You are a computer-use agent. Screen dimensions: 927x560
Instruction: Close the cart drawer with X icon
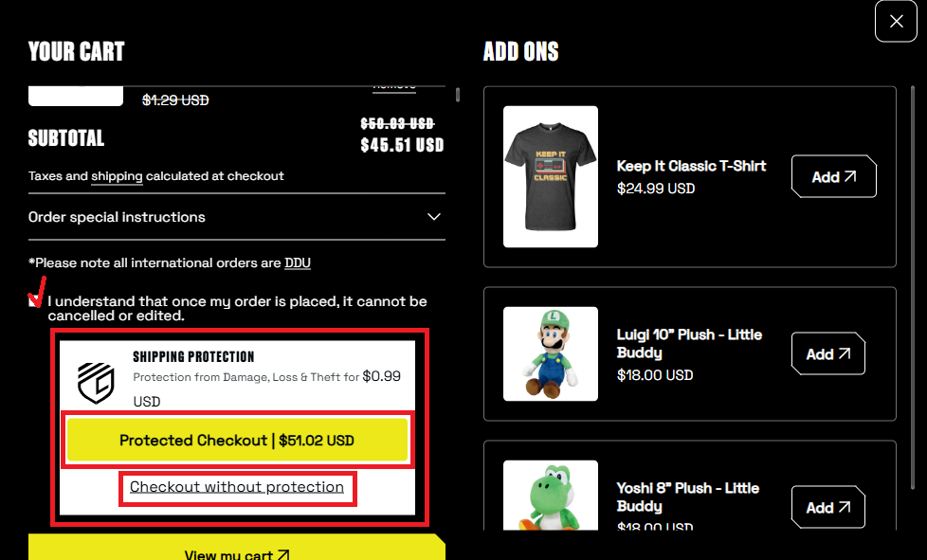pos(896,21)
